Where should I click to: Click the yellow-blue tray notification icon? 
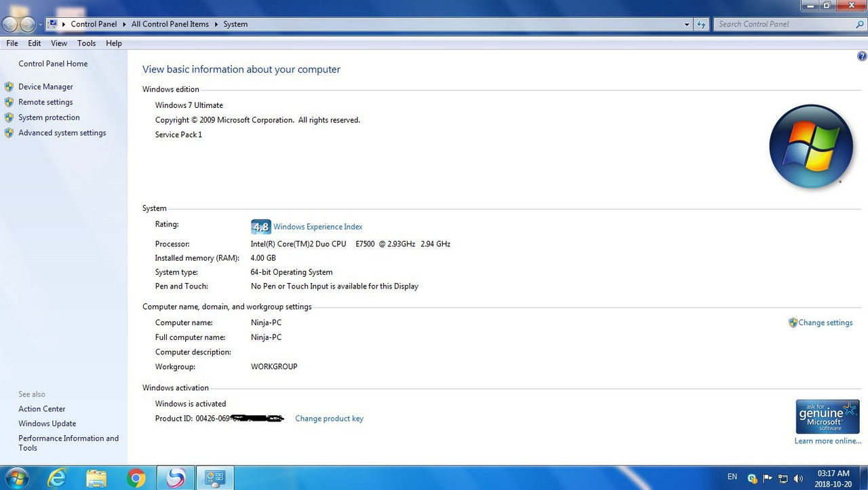tap(752, 478)
